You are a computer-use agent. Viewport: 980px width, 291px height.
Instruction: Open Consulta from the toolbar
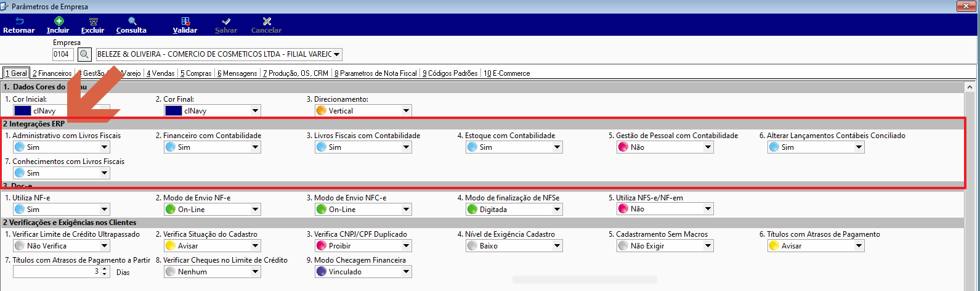(131, 25)
